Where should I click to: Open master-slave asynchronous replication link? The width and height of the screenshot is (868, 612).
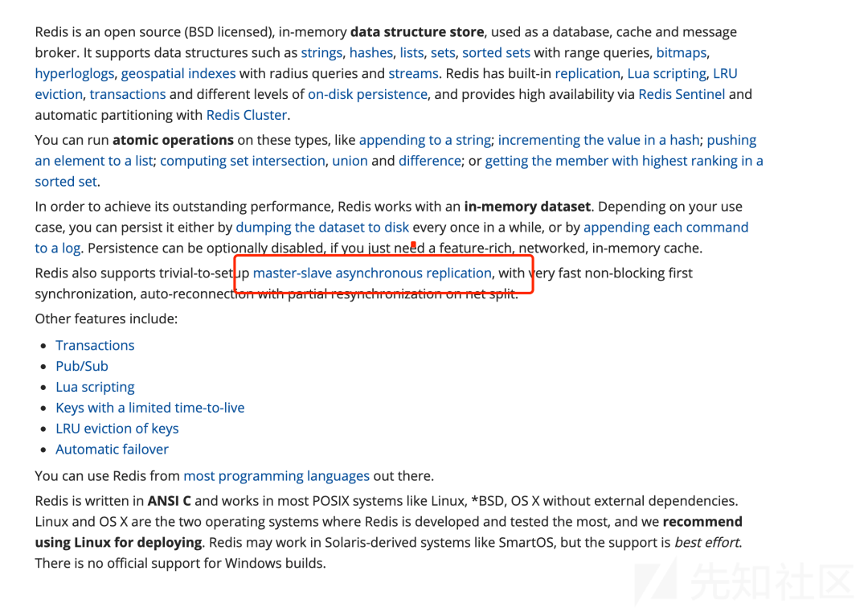pyautogui.click(x=372, y=273)
